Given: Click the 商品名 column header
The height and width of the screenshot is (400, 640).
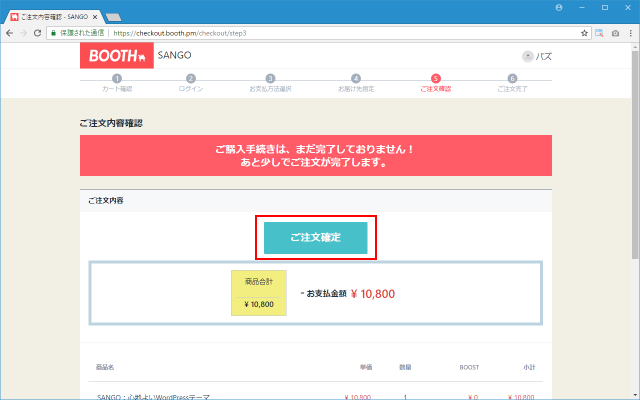Looking at the screenshot, I should [105, 367].
